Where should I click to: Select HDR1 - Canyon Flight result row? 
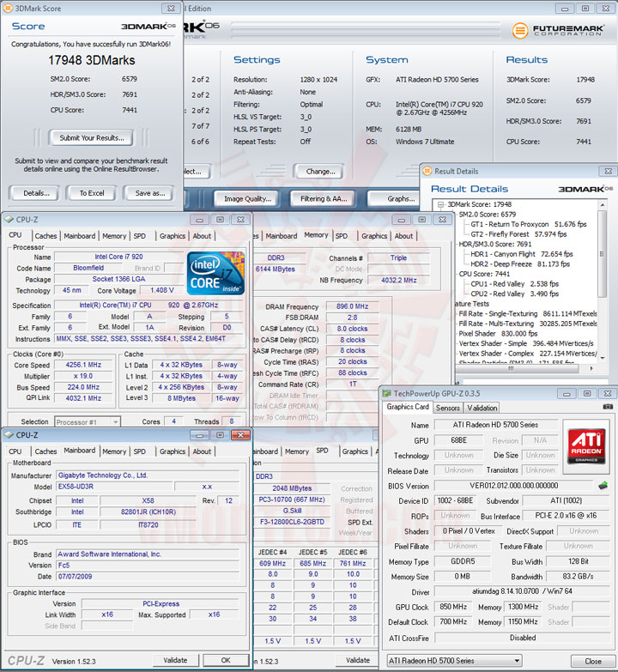pos(522,254)
